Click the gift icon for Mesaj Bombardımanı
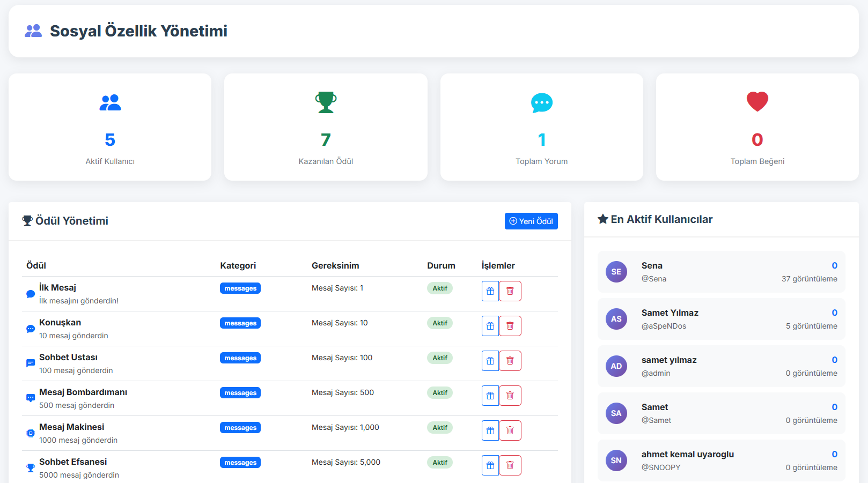 [x=490, y=396]
